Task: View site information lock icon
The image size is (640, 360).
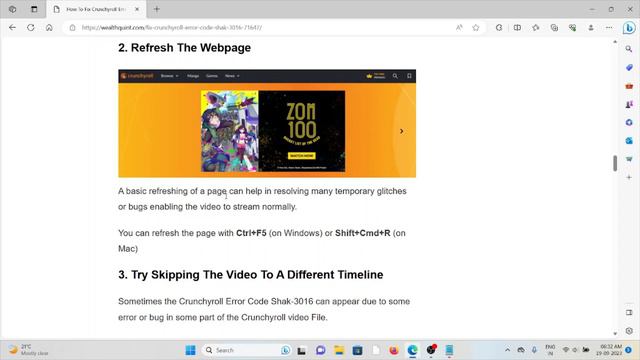Action: pos(72,28)
